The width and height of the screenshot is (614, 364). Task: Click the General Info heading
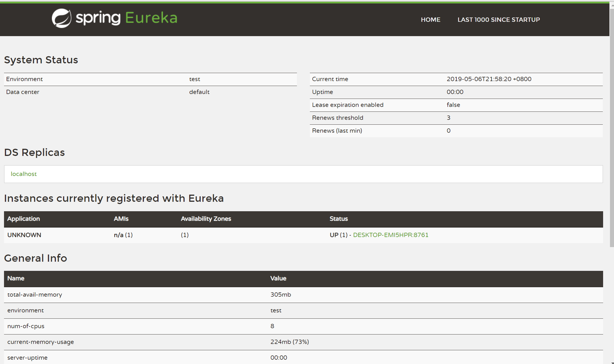(x=36, y=258)
